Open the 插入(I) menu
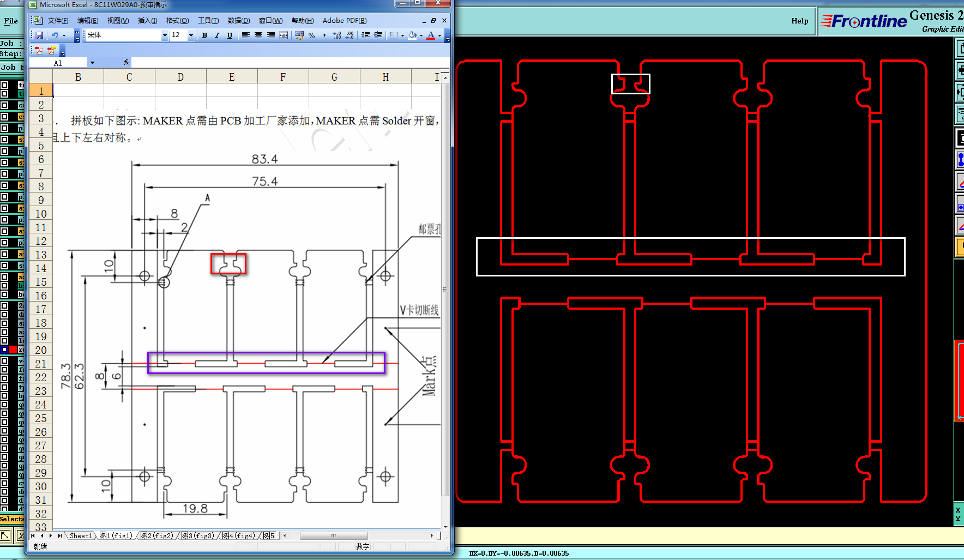 147,21
